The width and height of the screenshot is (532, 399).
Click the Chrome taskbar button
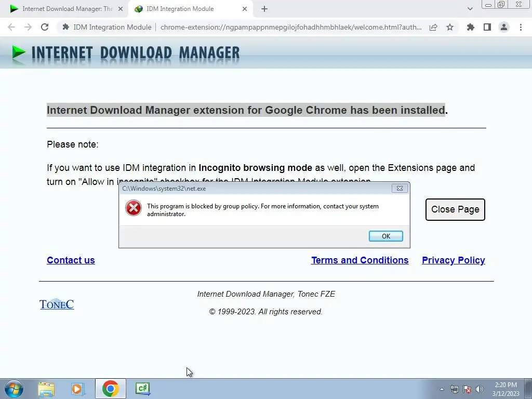tap(110, 389)
